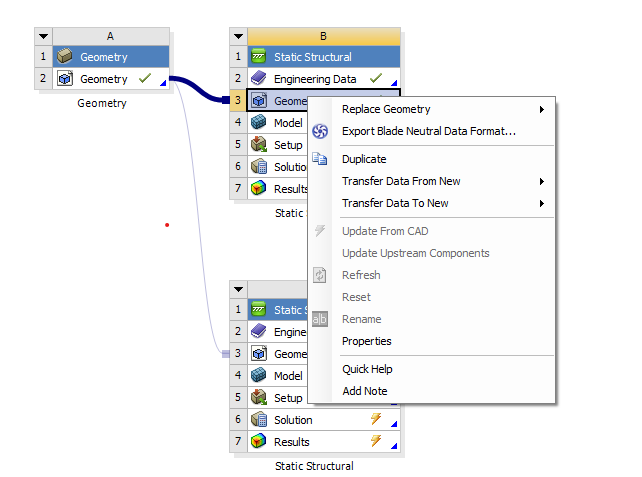
Task: Click the Rename a|b icon in context menu
Action: [x=320, y=319]
